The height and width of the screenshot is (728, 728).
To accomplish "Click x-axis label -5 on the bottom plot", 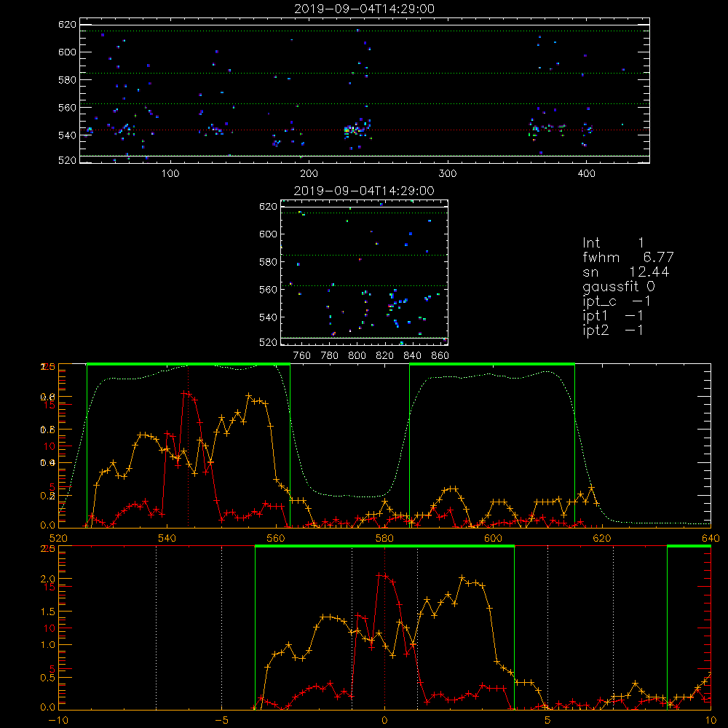I will (x=222, y=720).
